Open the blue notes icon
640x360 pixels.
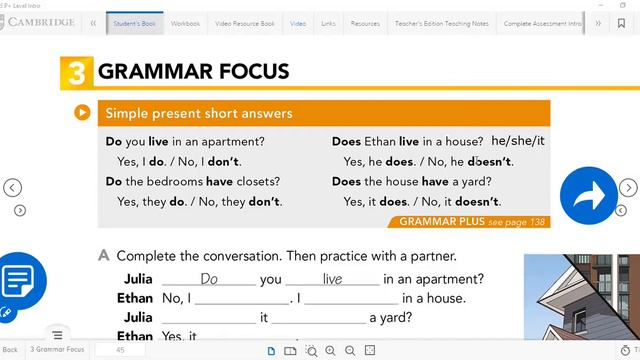[x=18, y=281]
